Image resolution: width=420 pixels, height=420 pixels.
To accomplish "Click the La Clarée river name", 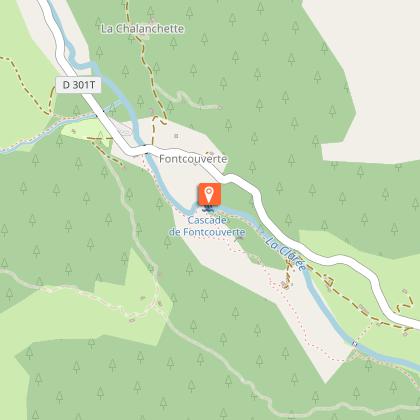I will 286,254.
